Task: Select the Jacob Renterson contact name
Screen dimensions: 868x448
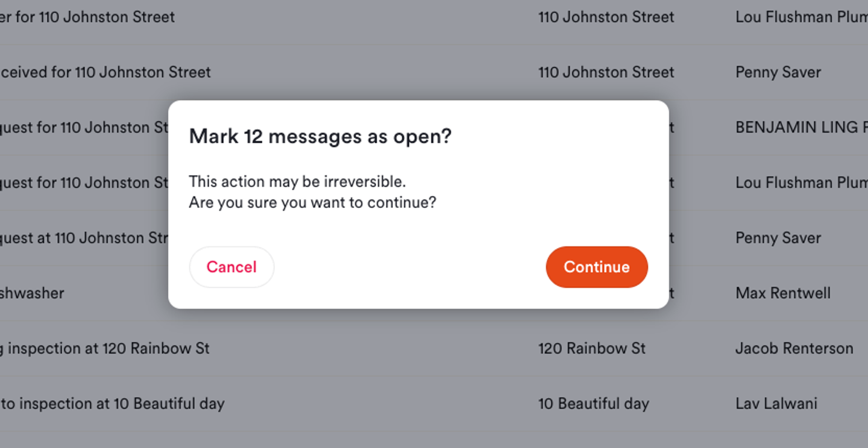Action: point(794,348)
